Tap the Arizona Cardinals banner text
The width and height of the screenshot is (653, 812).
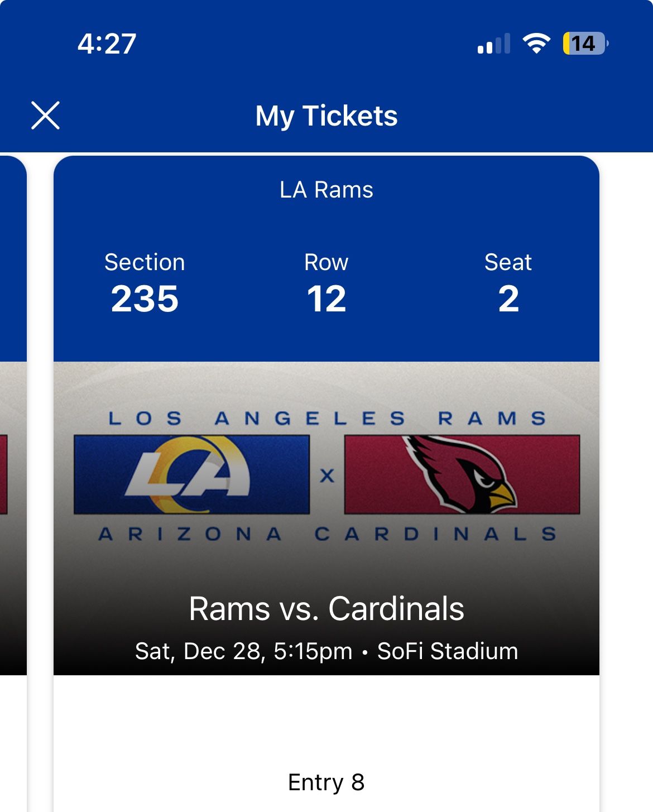327,534
